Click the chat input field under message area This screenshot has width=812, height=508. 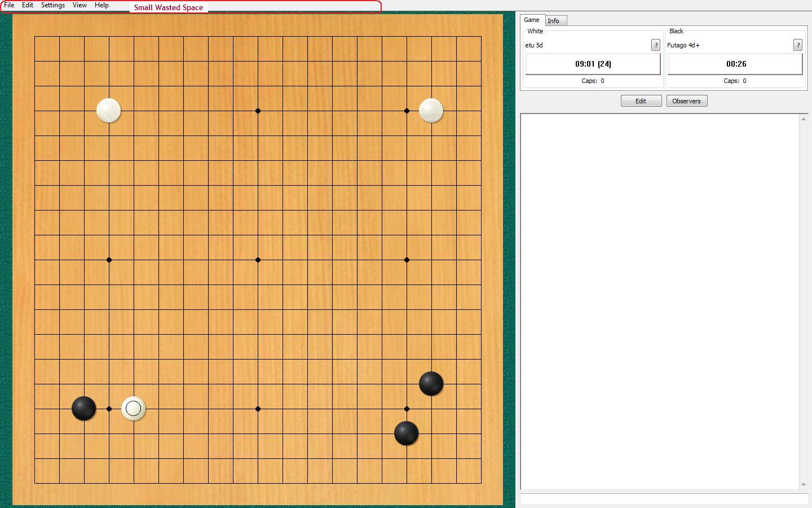coord(664,500)
